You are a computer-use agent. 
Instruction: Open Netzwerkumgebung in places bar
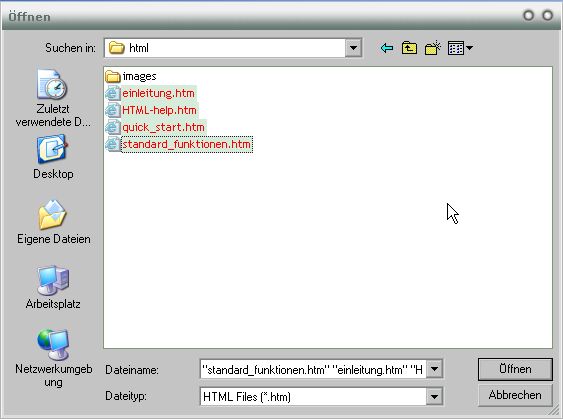[x=53, y=358]
